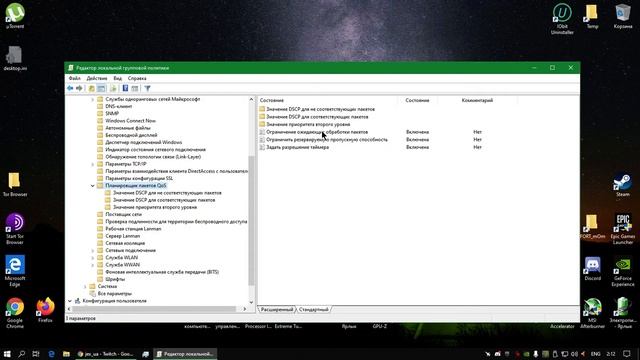Screen dimensions: 640x360
Task: Select the Windows Connect Now folder
Action: tap(130, 121)
